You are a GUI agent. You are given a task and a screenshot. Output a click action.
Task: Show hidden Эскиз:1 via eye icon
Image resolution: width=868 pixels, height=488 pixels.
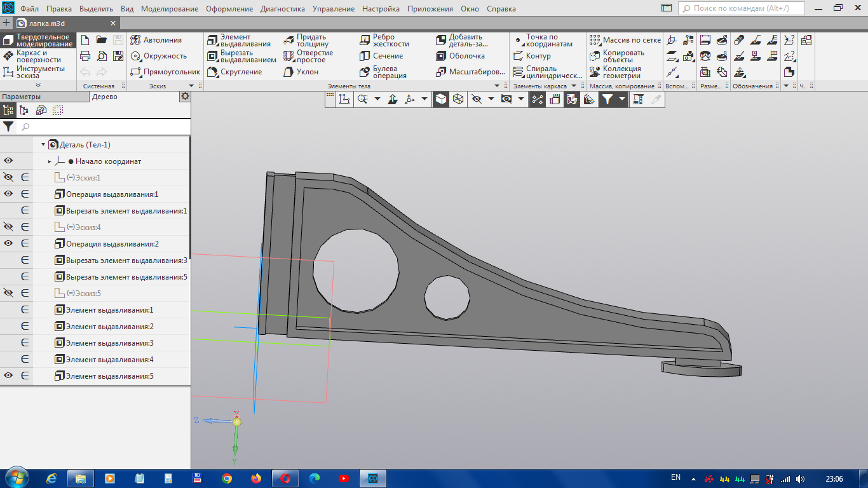[8, 178]
